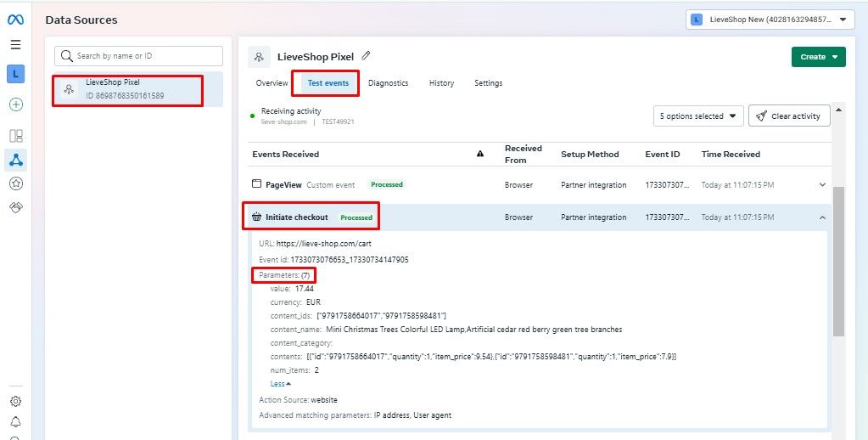Collapse parameters with Less link
Image resolution: width=868 pixels, height=440 pixels.
(x=280, y=383)
